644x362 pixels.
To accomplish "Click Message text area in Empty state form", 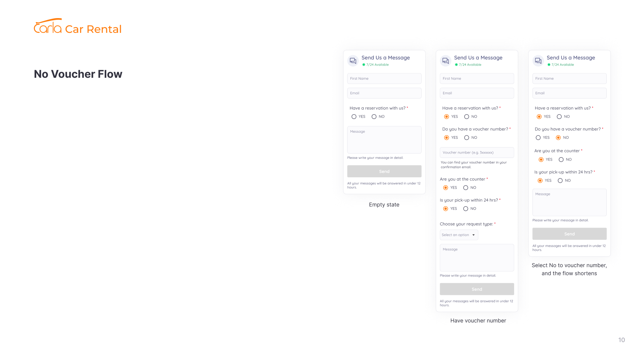I will 384,140.
